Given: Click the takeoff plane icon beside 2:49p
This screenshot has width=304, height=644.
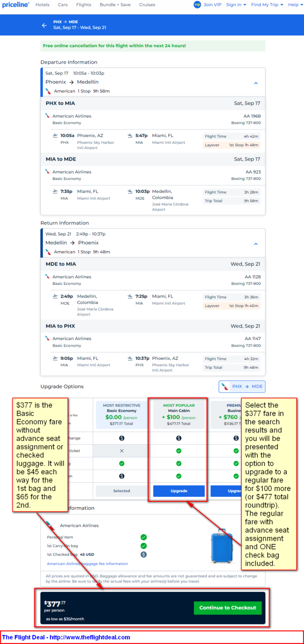Looking at the screenshot, I should (x=55, y=296).
